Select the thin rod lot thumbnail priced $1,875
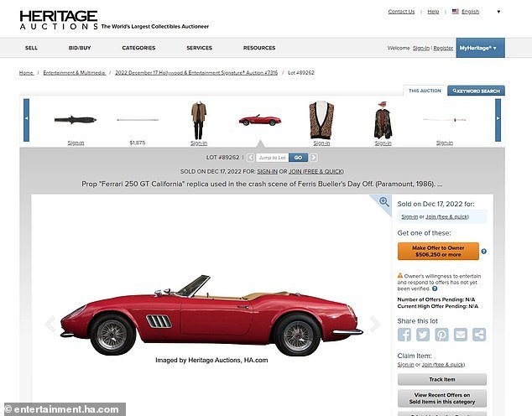The height and width of the screenshot is (416, 532). point(138,120)
